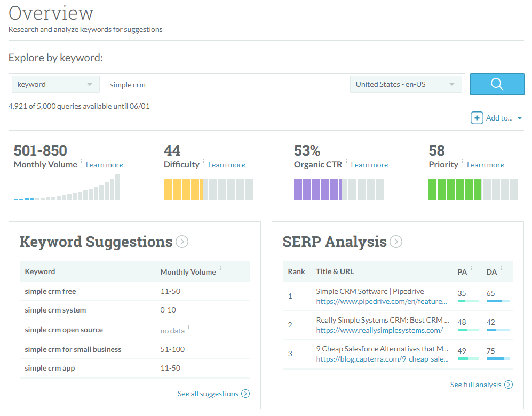Screen dimensions: 532x416
Task: Open the United States locale dropdown
Action: pyautogui.click(x=406, y=84)
